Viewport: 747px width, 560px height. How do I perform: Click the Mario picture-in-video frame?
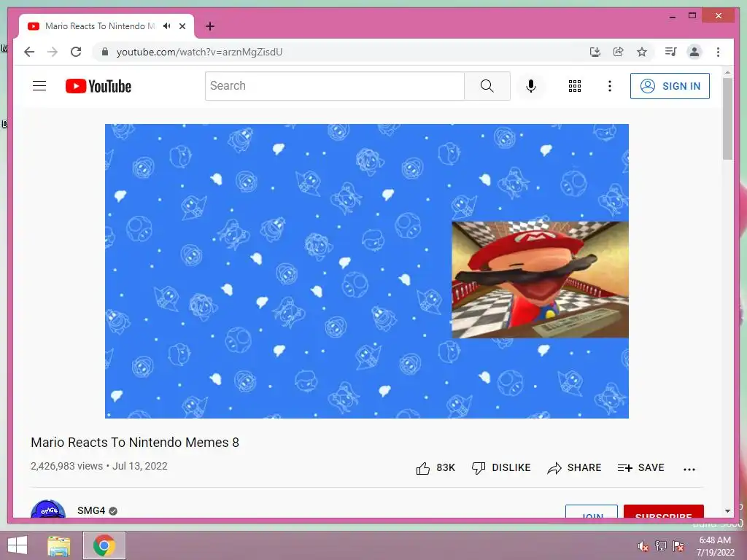(x=541, y=280)
